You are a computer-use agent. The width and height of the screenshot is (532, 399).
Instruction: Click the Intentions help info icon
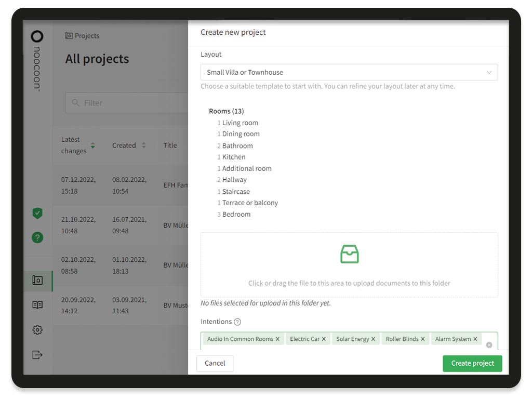tap(237, 322)
